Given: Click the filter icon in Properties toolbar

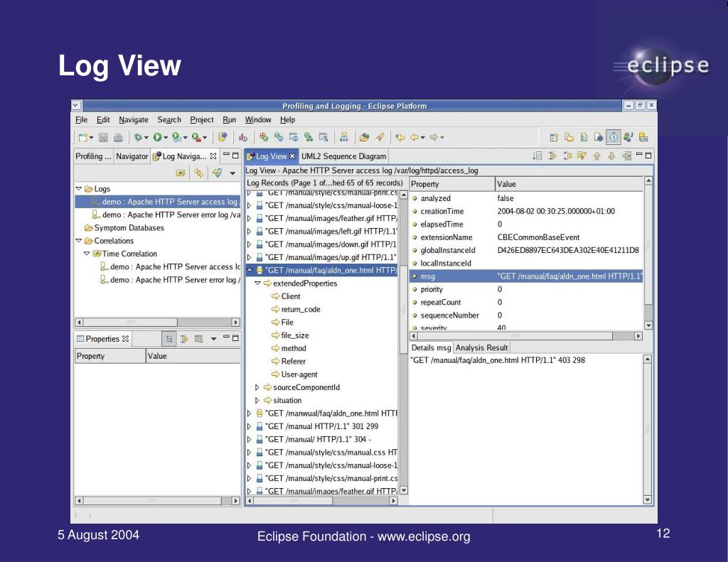Looking at the screenshot, I should coord(184,339).
